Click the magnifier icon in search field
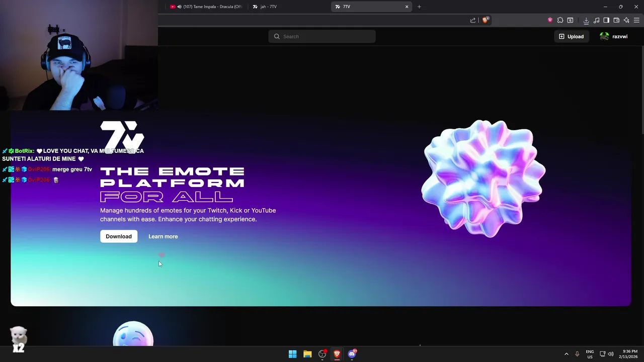This screenshot has height=362, width=644. tap(277, 36)
